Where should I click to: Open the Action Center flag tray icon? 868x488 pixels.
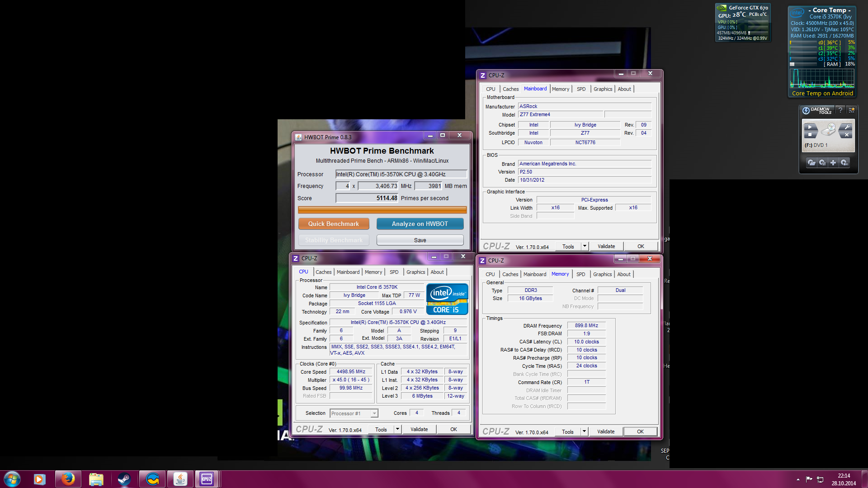click(x=809, y=479)
